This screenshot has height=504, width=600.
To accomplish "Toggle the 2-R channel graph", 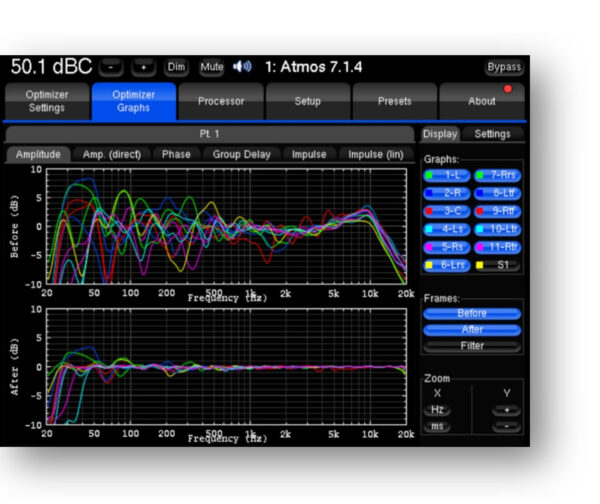I will (x=447, y=193).
